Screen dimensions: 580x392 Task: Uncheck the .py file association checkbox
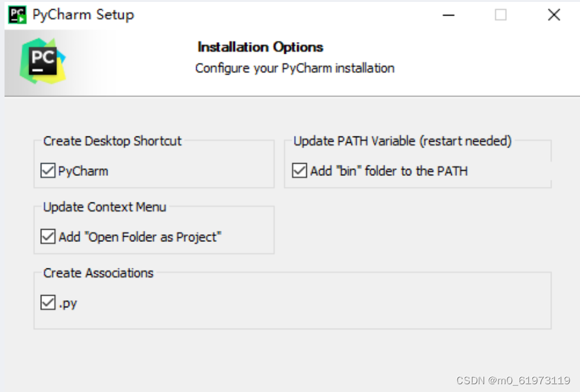click(48, 302)
